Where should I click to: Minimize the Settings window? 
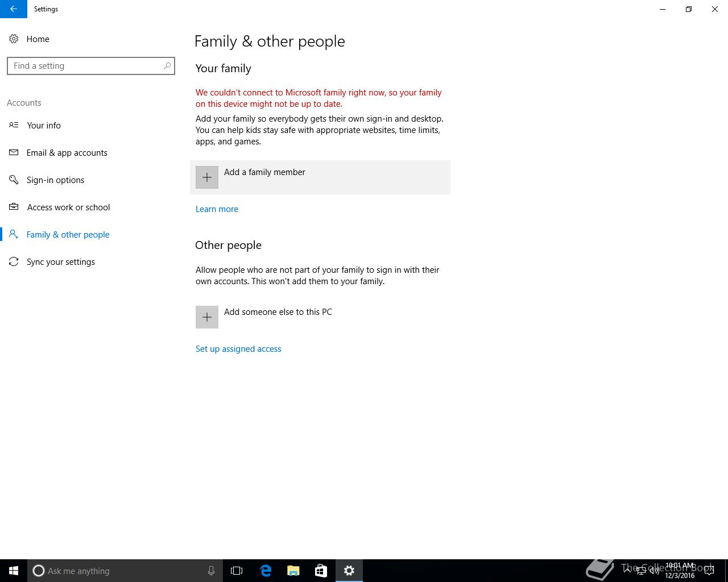tap(663, 9)
